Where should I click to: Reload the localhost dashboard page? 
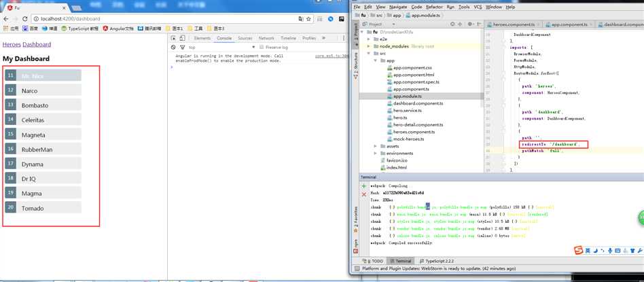(x=25, y=19)
